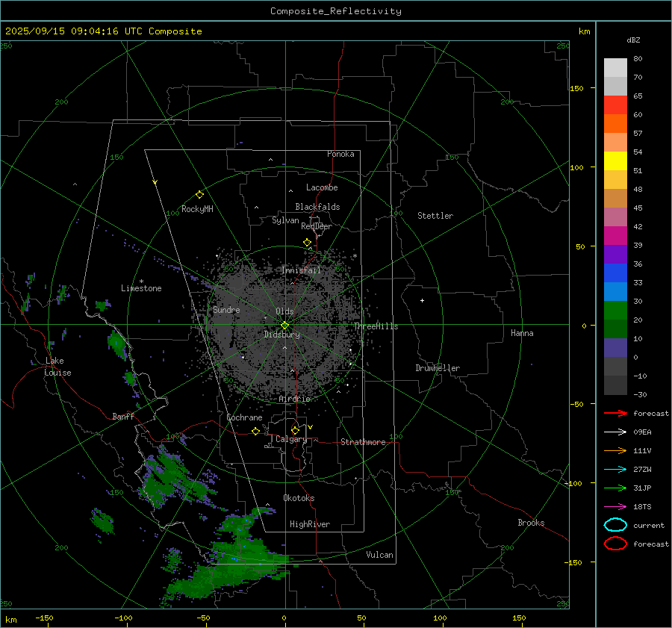
Task: Click the 33 dBZ blue color swatch
Action: coord(615,291)
